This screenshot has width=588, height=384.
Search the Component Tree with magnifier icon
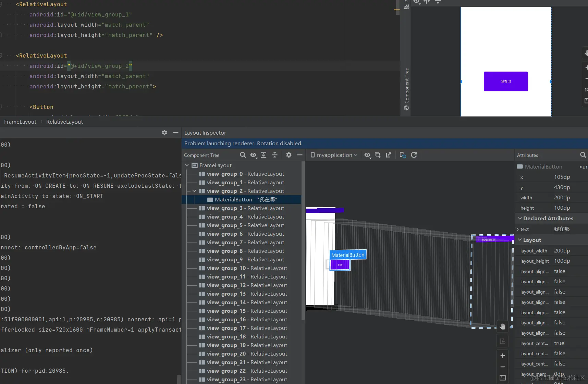[x=243, y=155]
